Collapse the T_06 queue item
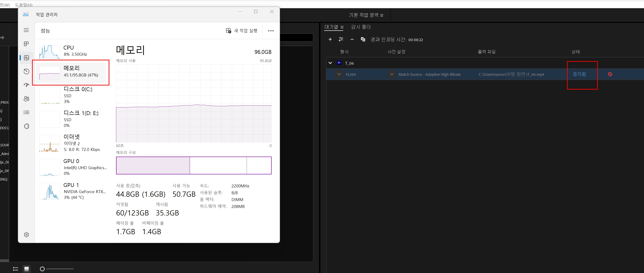The width and height of the screenshot is (644, 273). tap(330, 63)
